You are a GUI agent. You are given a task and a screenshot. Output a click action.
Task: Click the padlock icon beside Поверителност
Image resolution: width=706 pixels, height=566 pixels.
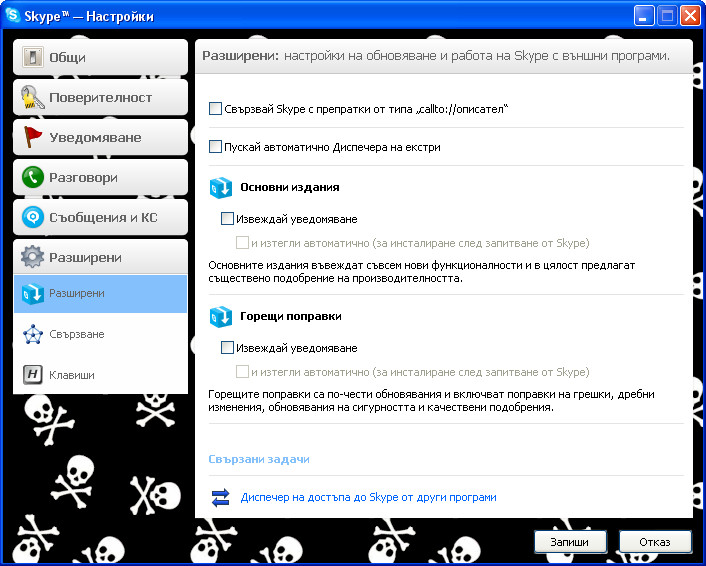[32, 97]
